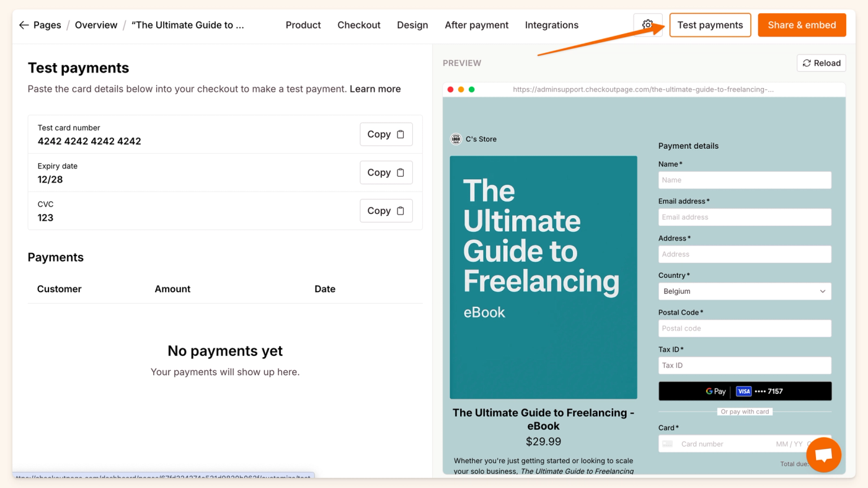
Task: Click the Reload preview button
Action: click(x=821, y=63)
